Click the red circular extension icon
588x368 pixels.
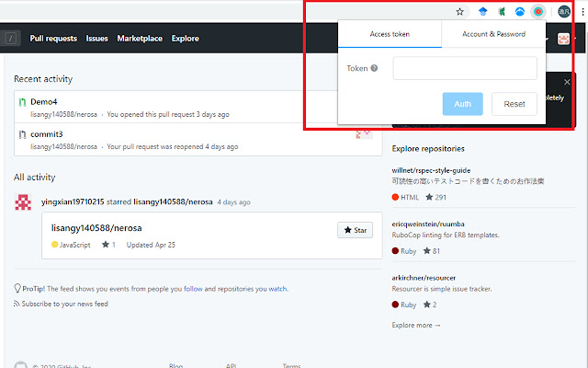(538, 12)
